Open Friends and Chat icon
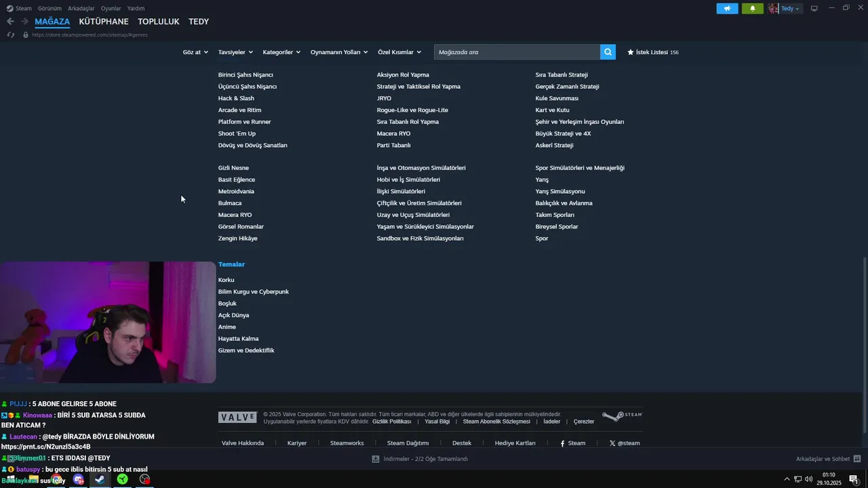Image resolution: width=868 pixels, height=488 pixels. (x=857, y=459)
